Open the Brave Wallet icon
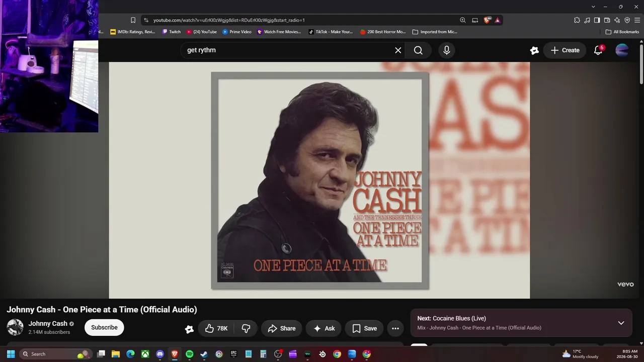644x362 pixels. coord(607,20)
